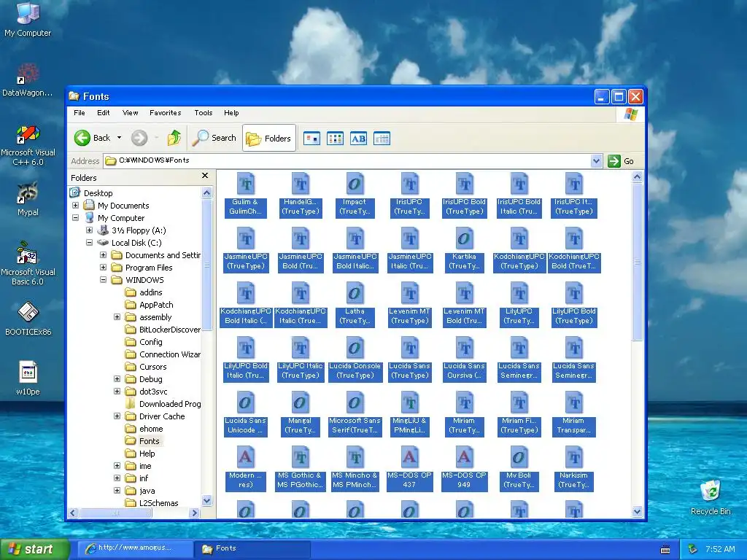This screenshot has width=747, height=560.
Task: Switch to Details view toolbar icon
Action: click(382, 139)
